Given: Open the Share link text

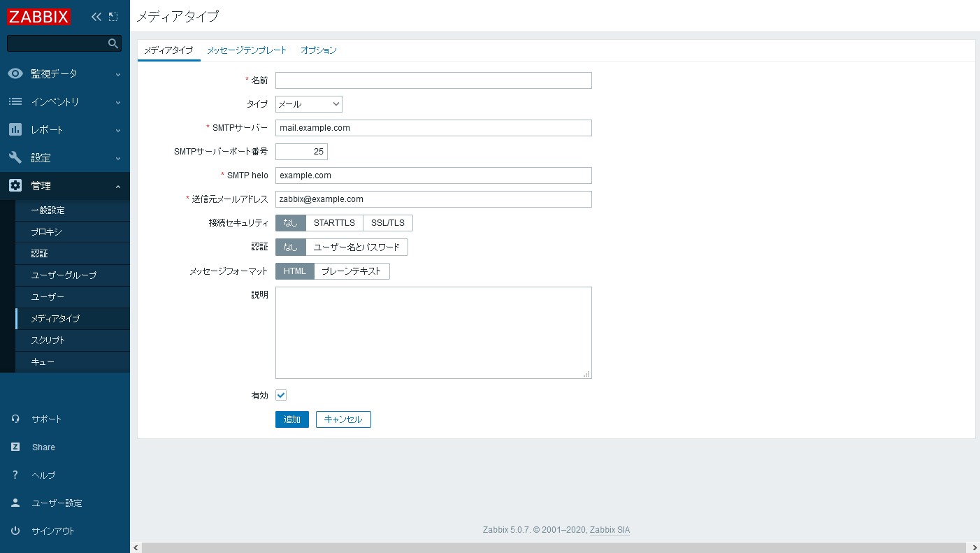Looking at the screenshot, I should click(43, 447).
